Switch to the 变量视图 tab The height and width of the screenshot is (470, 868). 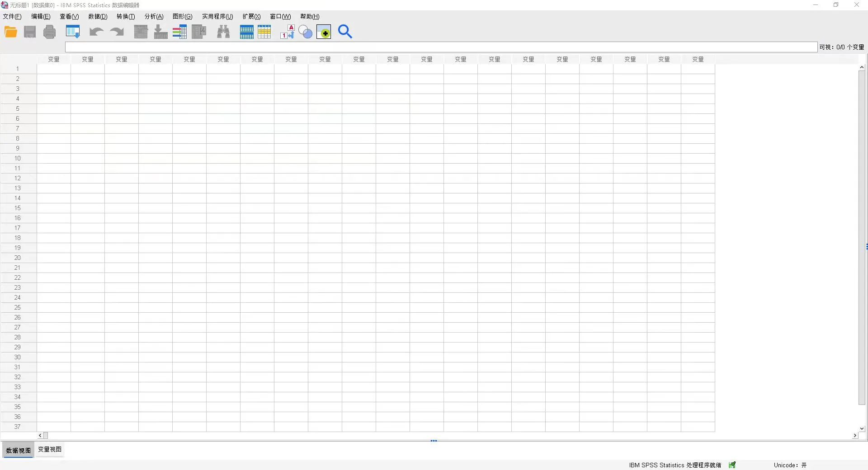pos(50,449)
